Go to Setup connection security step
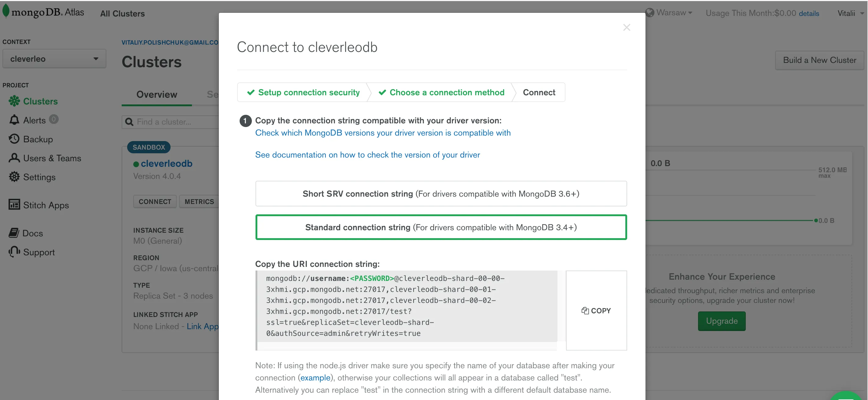This screenshot has width=868, height=400. click(x=303, y=92)
